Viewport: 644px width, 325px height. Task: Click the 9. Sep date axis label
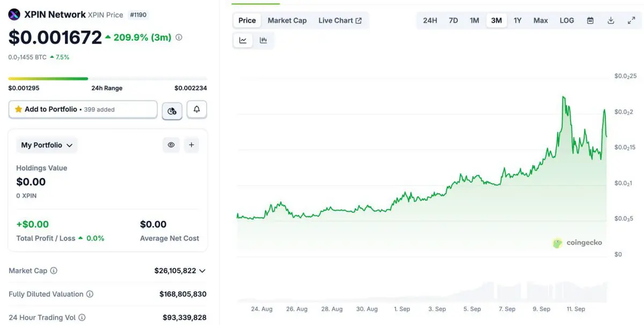coord(541,309)
